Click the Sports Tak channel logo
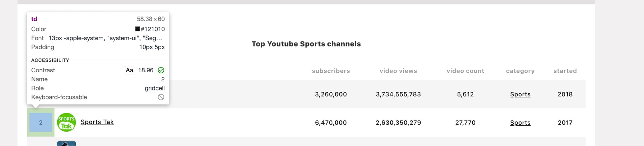Image resolution: width=644 pixels, height=146 pixels. tap(66, 122)
